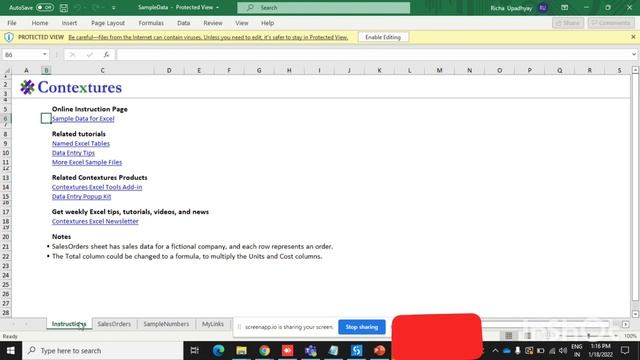640x360 pixels.
Task: Open the Review tab
Action: 213,23
